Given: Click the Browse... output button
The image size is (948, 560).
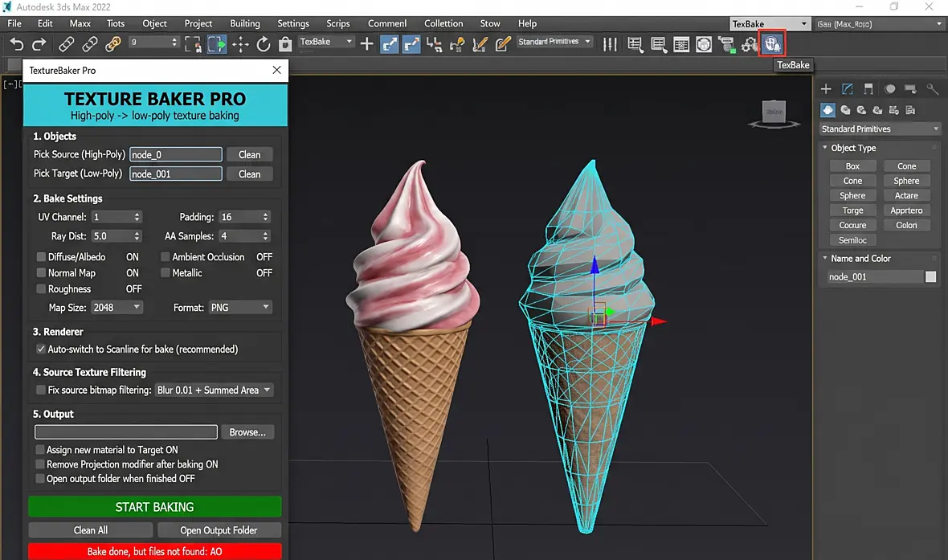Looking at the screenshot, I should [x=247, y=431].
